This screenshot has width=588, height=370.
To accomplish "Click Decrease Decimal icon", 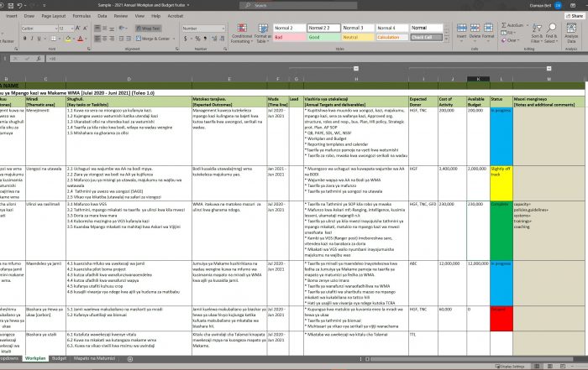I will 222,39.
